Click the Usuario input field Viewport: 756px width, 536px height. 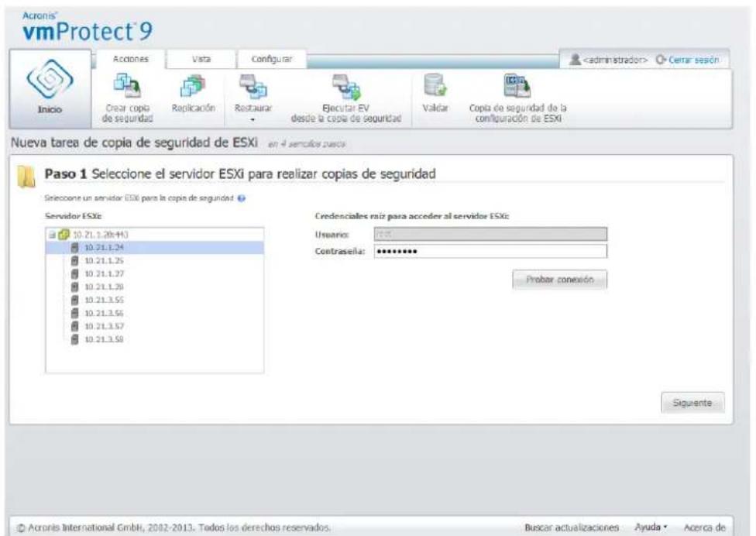[x=490, y=234]
